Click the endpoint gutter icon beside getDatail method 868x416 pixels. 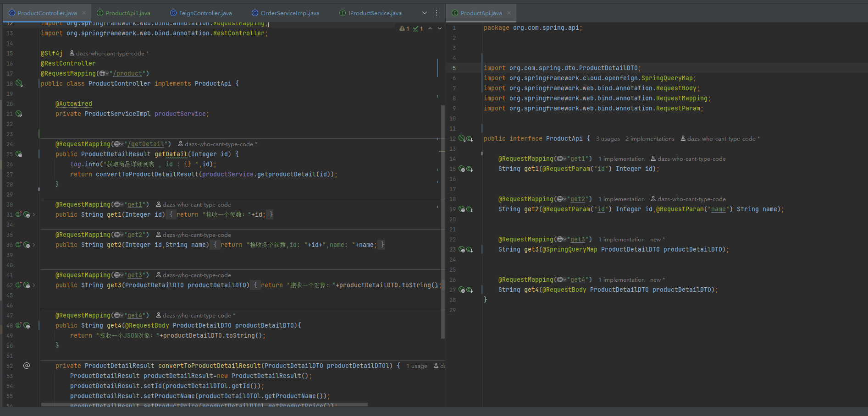[19, 154]
